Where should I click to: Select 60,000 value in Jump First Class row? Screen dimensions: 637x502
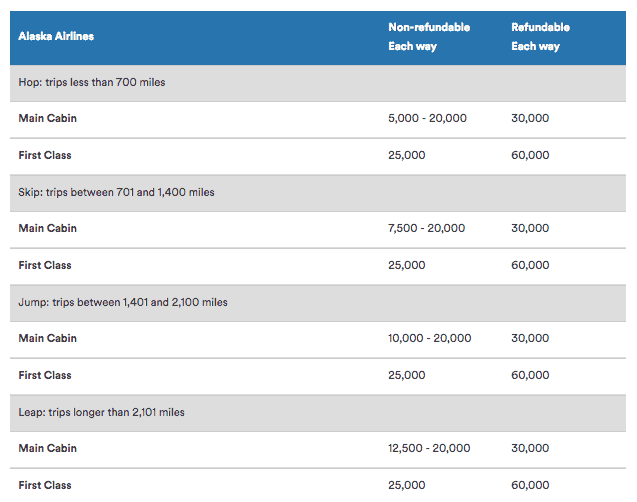[x=530, y=375]
